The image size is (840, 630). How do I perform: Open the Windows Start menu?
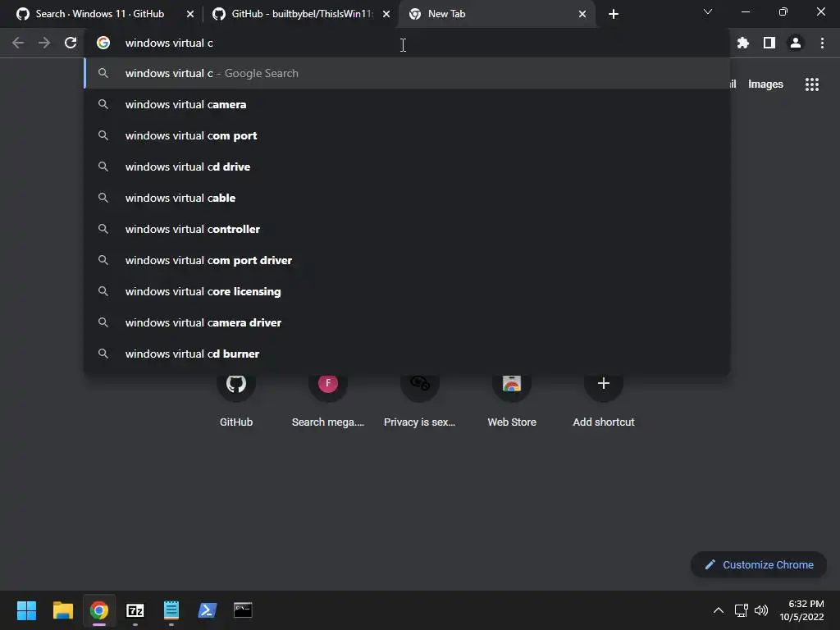point(26,610)
